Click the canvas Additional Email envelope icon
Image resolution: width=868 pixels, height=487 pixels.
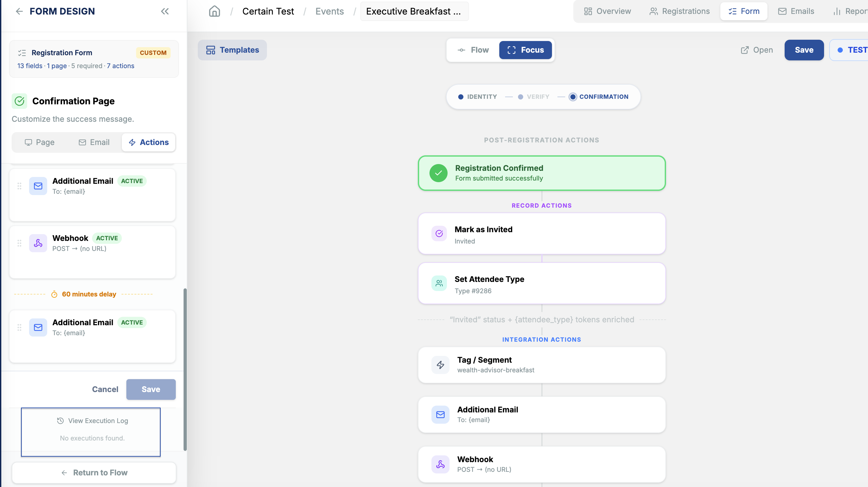click(x=440, y=415)
